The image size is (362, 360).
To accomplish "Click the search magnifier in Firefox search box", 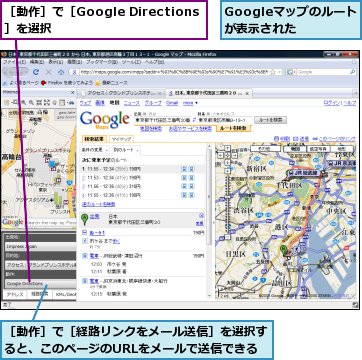I will (x=352, y=72).
